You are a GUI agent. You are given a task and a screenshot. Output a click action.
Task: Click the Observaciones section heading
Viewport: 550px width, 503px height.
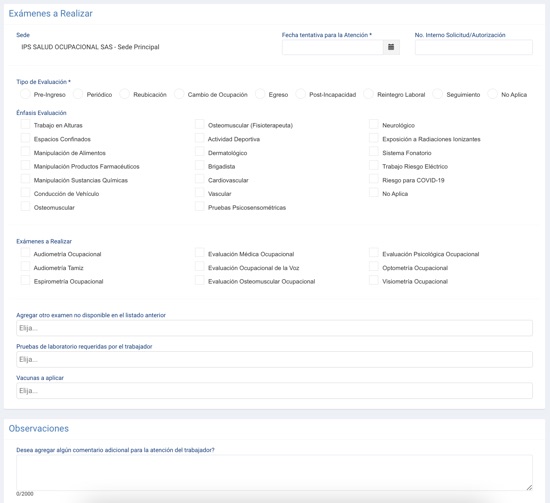[39, 428]
